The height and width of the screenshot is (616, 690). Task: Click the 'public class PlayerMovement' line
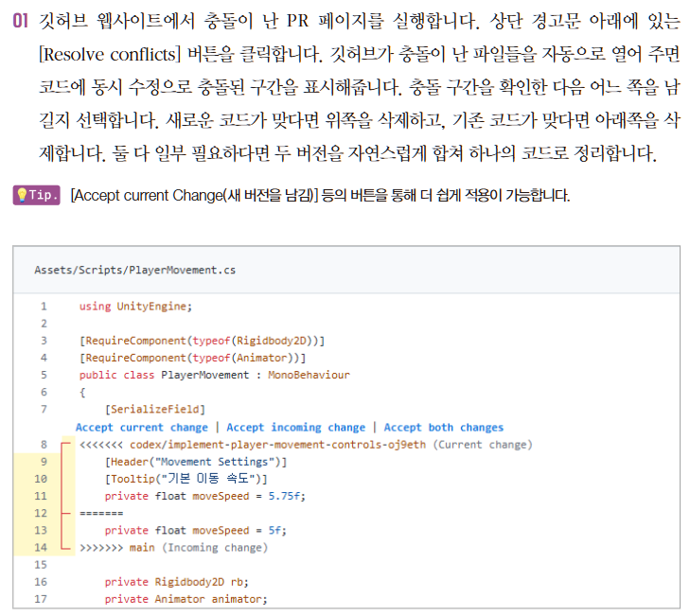(214, 375)
